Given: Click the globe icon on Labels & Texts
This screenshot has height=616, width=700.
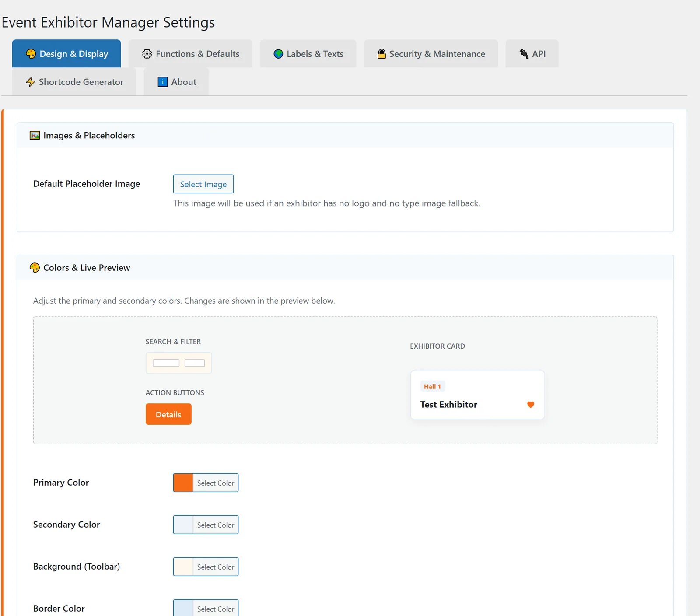Looking at the screenshot, I should pyautogui.click(x=278, y=54).
